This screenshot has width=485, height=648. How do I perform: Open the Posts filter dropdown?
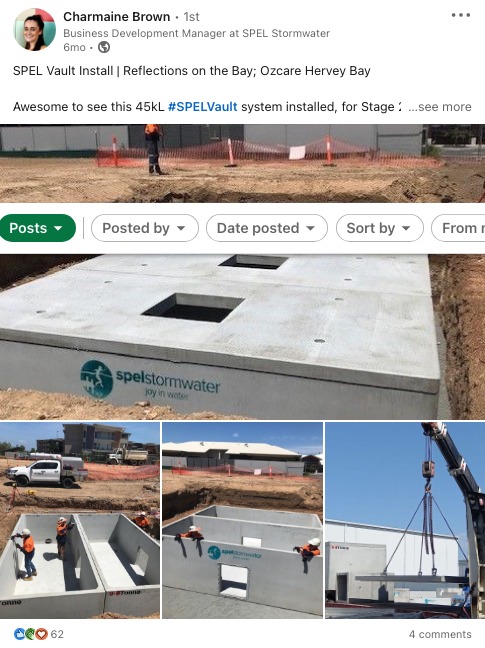coord(38,228)
